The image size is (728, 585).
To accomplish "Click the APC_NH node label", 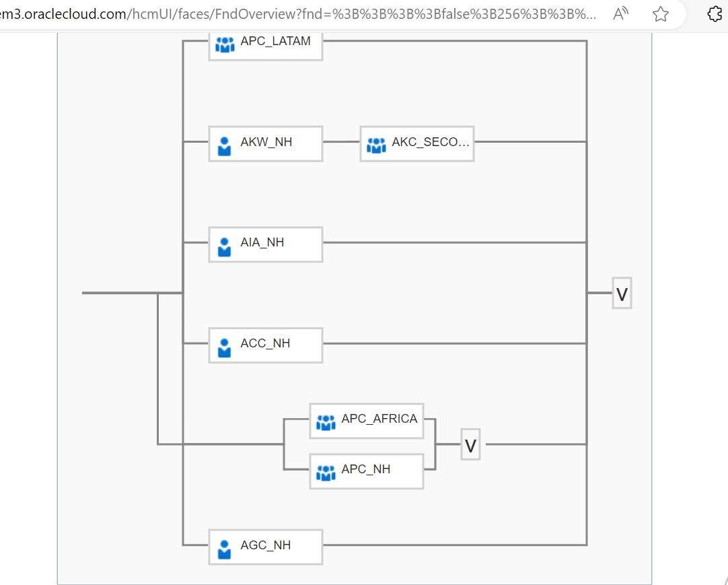I will tap(366, 469).
